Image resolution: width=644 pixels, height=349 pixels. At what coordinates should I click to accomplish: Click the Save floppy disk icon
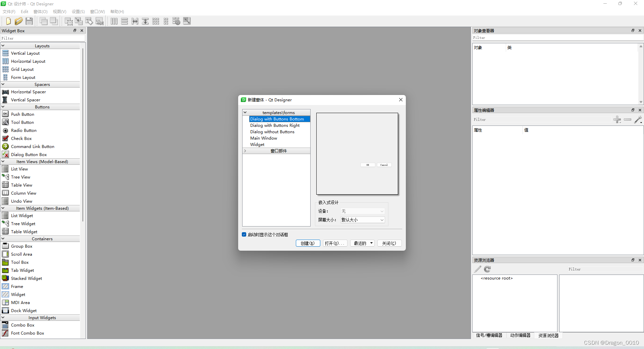[x=29, y=21]
